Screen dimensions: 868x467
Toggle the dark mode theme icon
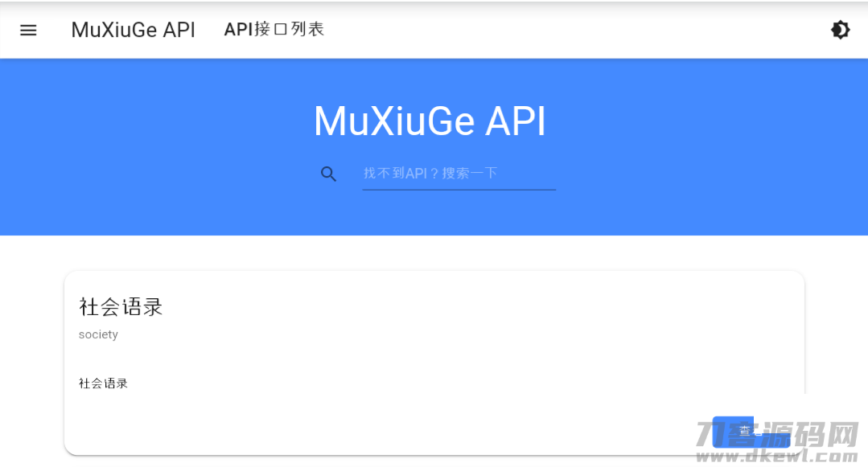coord(840,30)
